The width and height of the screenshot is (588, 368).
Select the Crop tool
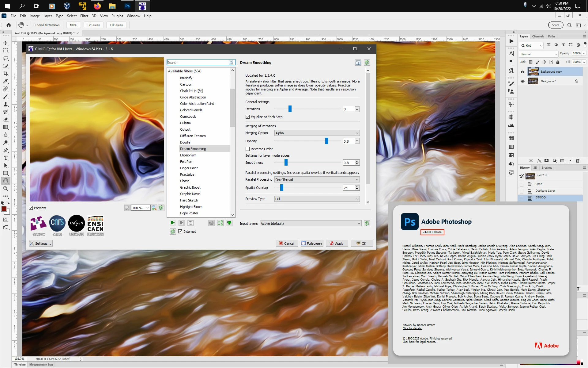click(6, 74)
